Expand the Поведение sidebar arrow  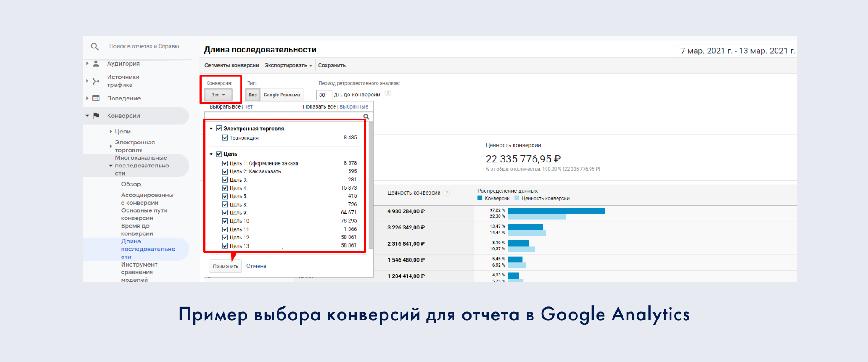coord(87,98)
